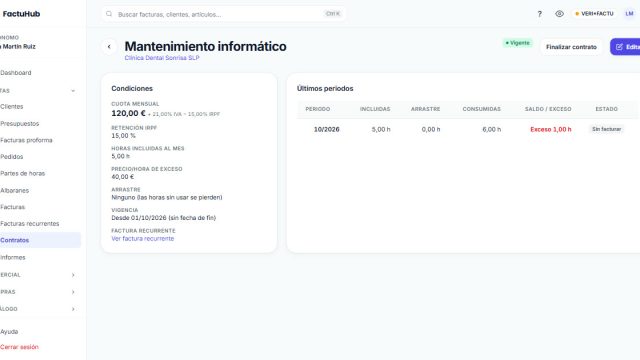Open Pedidos in sidebar

pyautogui.click(x=11, y=157)
